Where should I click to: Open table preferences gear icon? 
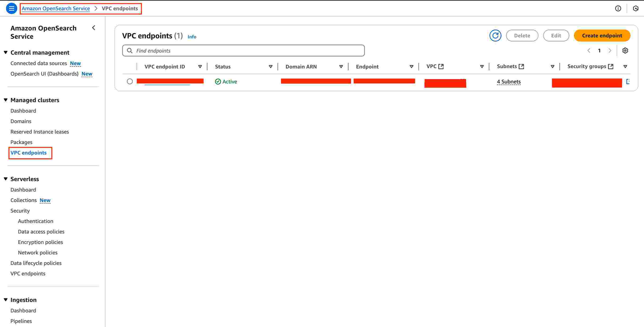coord(625,51)
